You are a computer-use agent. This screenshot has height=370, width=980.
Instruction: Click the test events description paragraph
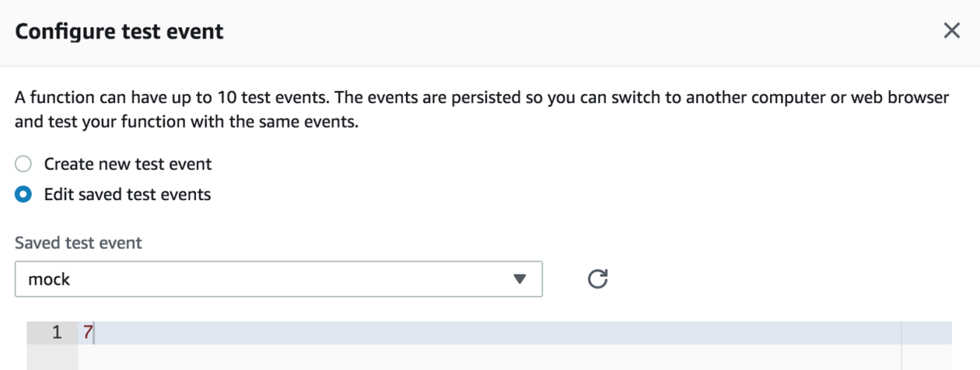[482, 110]
